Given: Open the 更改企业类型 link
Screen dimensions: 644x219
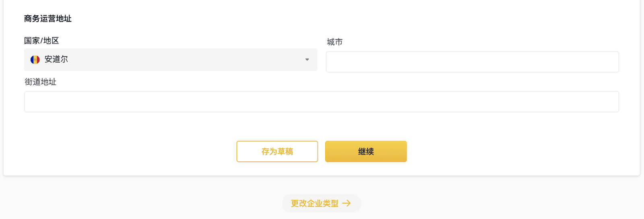Looking at the screenshot, I should click(x=322, y=203).
